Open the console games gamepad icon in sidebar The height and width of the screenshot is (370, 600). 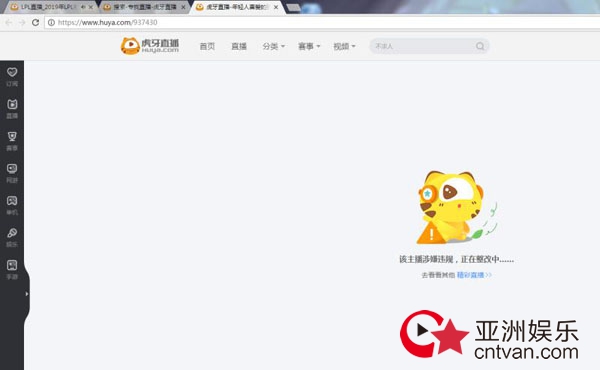click(12, 205)
